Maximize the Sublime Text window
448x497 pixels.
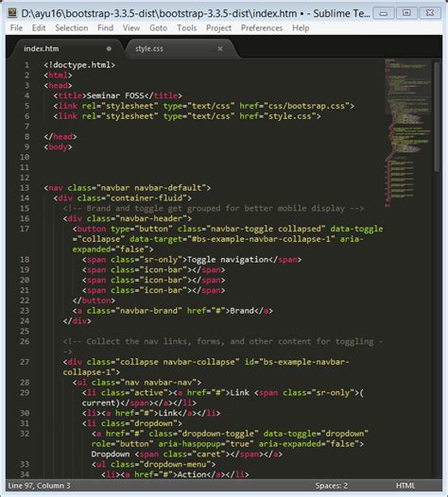point(406,13)
